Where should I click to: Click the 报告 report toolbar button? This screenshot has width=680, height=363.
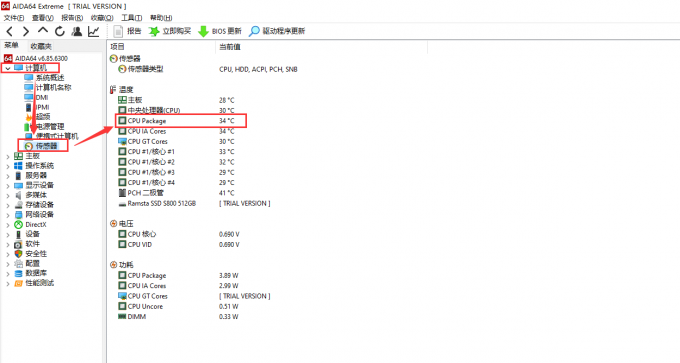(128, 31)
